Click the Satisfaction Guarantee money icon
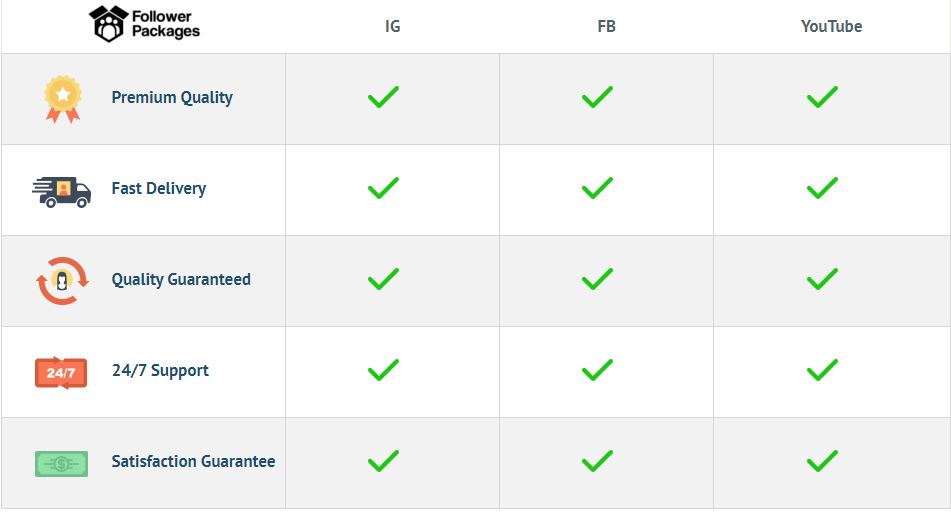951x518 pixels. (62, 463)
